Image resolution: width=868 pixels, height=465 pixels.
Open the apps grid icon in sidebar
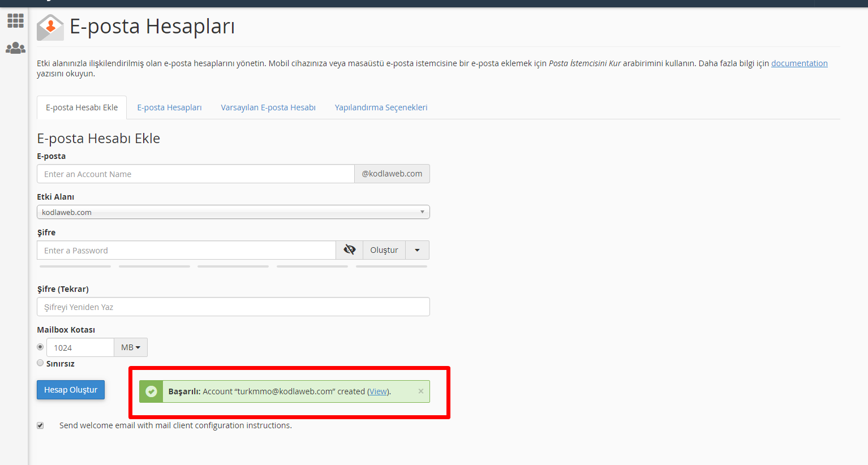pyautogui.click(x=15, y=21)
